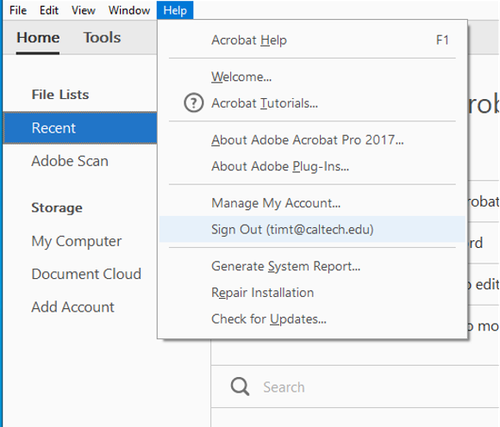
Task: Switch to the Tools tab
Action: 102,37
